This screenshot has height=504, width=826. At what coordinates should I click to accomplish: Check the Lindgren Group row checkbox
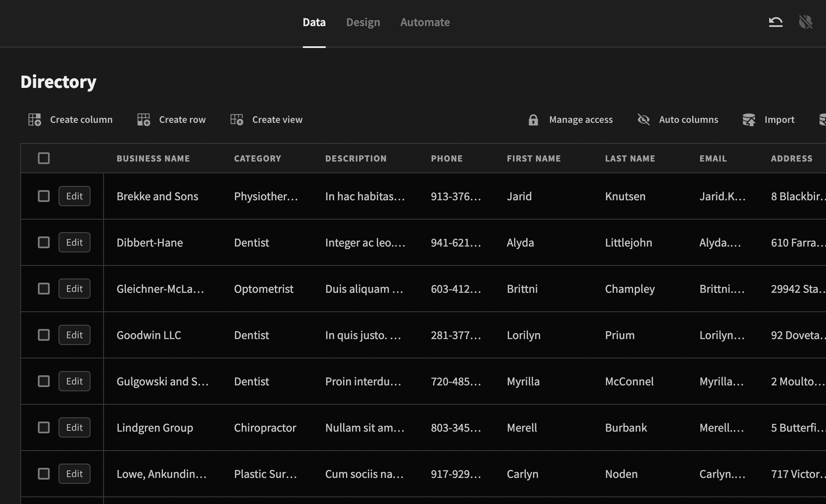click(44, 427)
